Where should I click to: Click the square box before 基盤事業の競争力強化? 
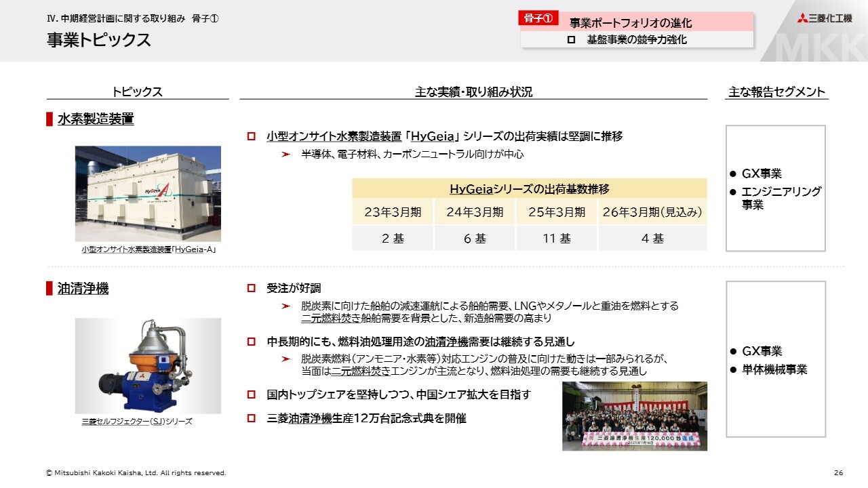pyautogui.click(x=571, y=40)
